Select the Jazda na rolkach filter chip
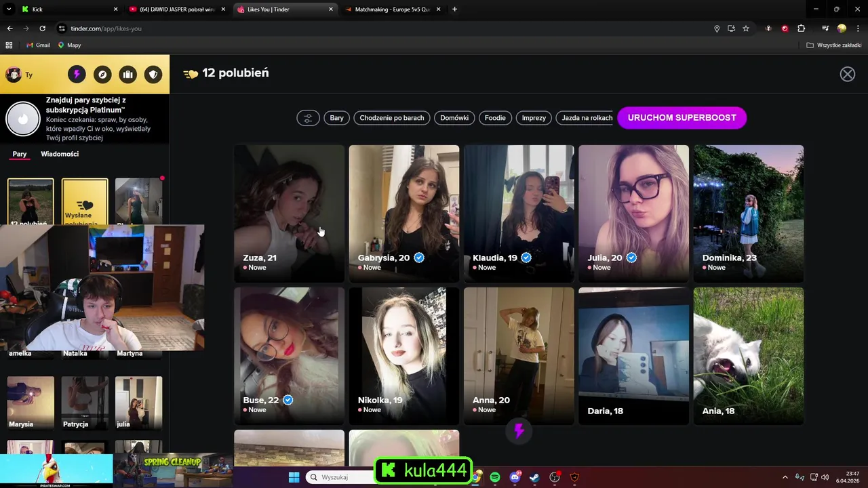The width and height of the screenshot is (868, 488). (x=585, y=118)
